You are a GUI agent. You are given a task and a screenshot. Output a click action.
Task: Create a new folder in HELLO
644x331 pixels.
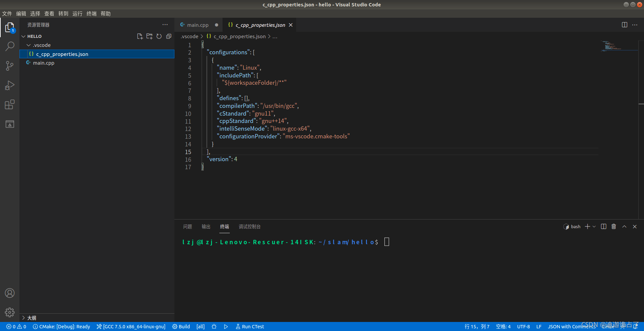click(x=149, y=36)
